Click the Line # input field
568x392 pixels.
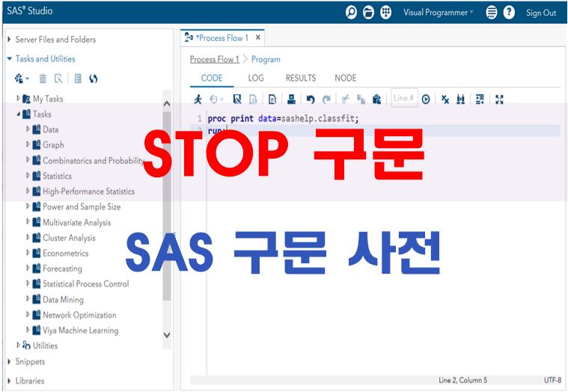click(404, 98)
